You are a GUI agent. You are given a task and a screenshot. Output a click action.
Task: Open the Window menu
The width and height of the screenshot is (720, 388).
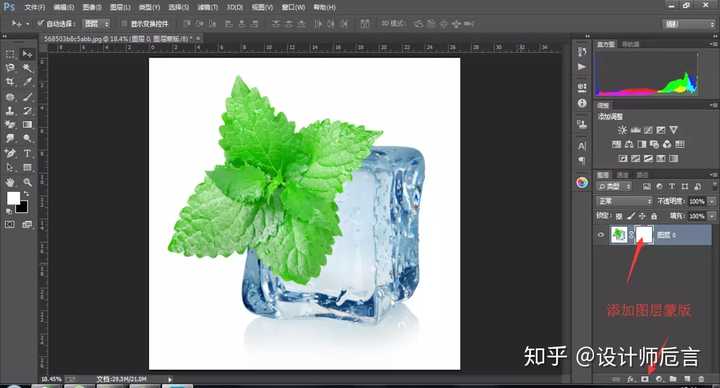(x=293, y=7)
